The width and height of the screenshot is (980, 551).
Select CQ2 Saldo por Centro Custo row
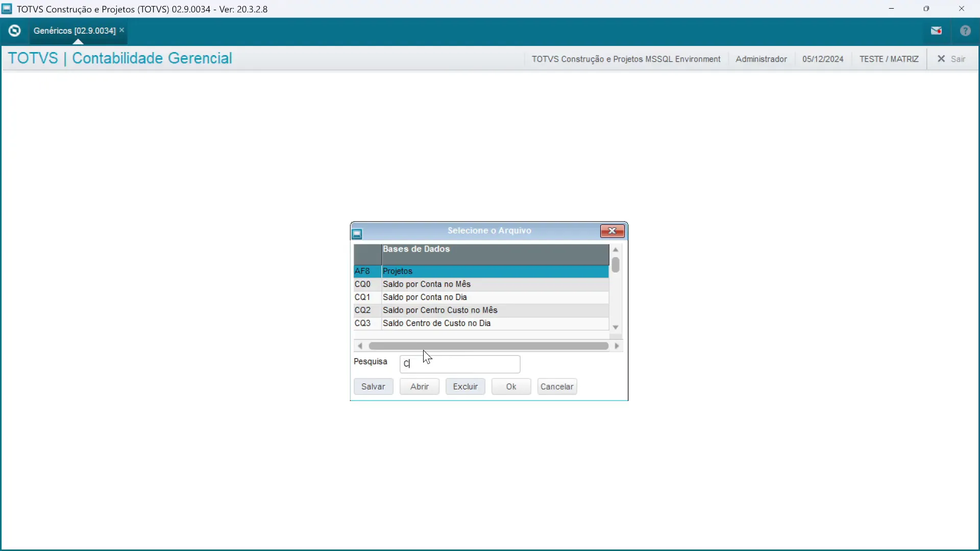click(x=480, y=310)
